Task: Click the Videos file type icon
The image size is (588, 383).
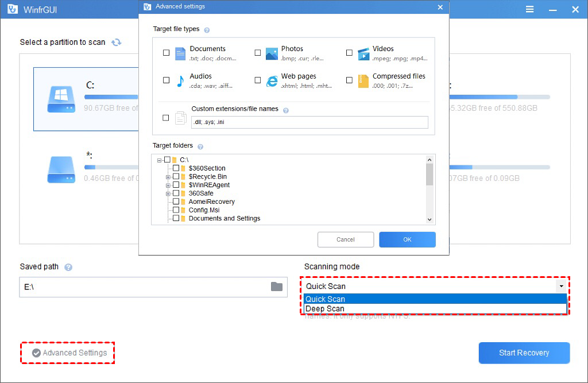Action: [363, 54]
